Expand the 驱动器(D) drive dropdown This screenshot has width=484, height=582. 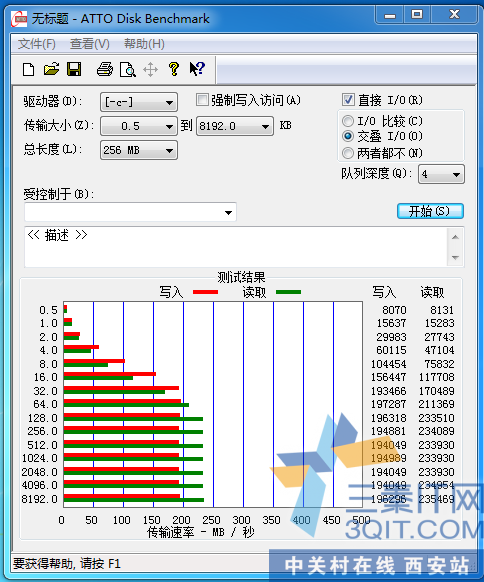tap(139, 102)
